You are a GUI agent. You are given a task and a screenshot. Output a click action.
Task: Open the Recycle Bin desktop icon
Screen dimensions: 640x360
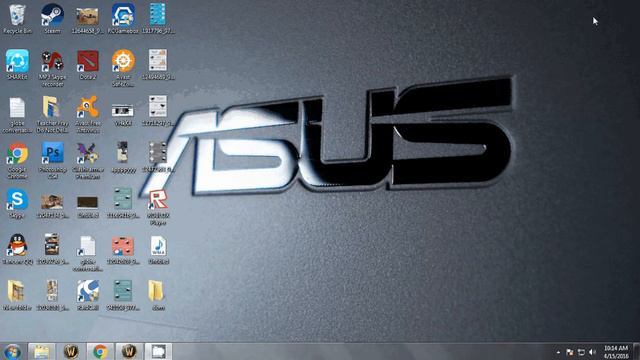click(x=17, y=19)
